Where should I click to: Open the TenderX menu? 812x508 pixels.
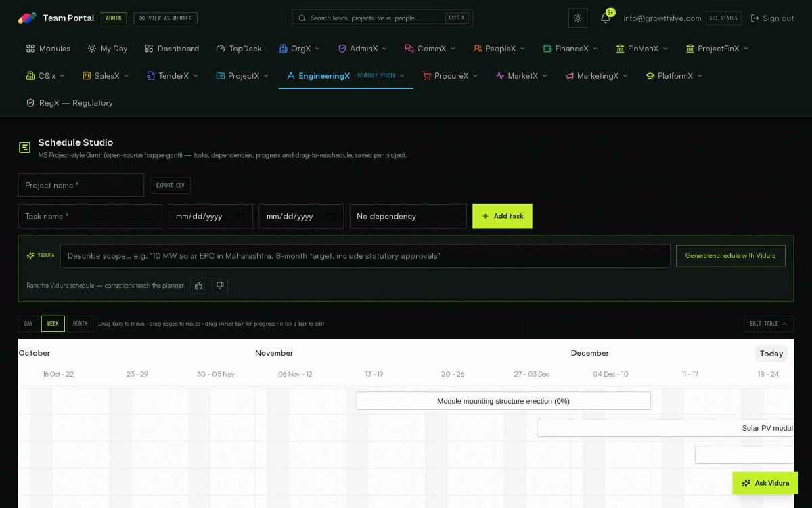(173, 76)
